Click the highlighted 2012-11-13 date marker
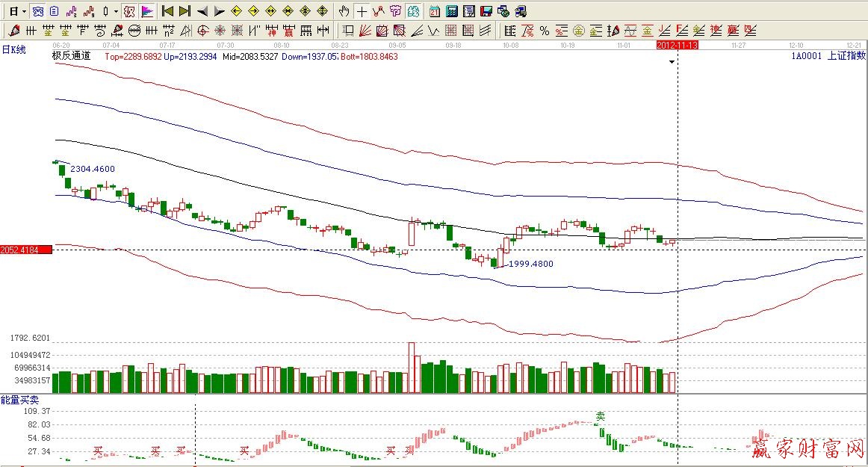 click(x=677, y=46)
